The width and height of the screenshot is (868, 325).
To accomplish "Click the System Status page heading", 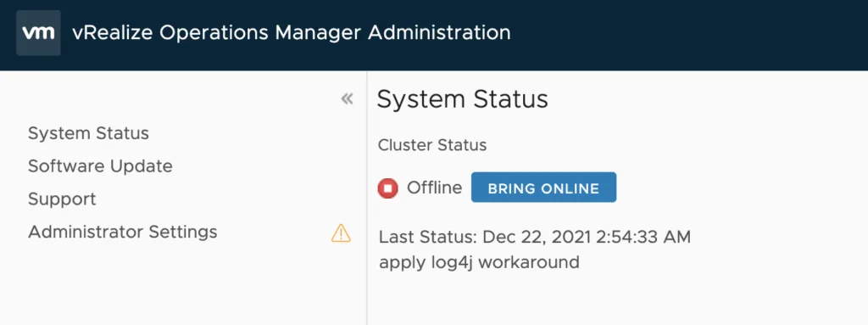I will pyautogui.click(x=462, y=100).
